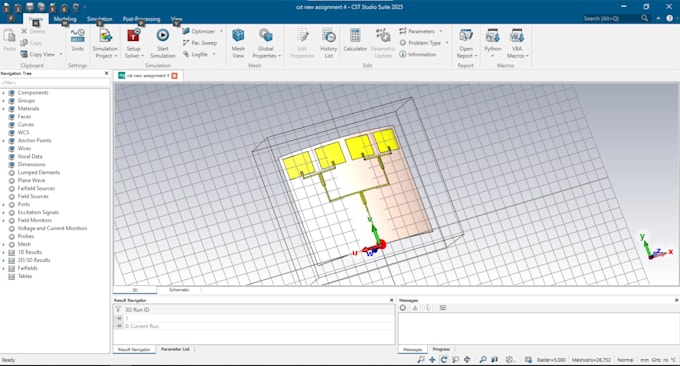Expand the Excitation Signals node
The height and width of the screenshot is (366, 680).
pyautogui.click(x=3, y=212)
